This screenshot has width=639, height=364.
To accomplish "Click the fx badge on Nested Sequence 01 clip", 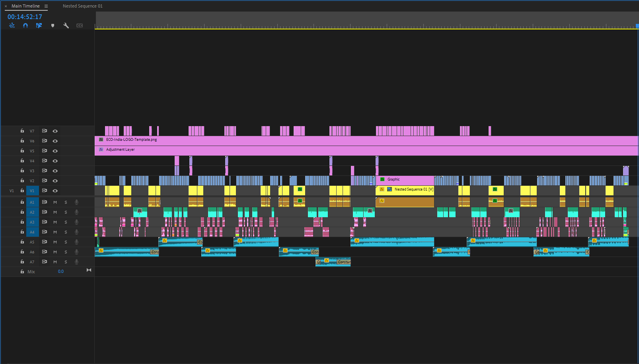I will click(x=382, y=189).
